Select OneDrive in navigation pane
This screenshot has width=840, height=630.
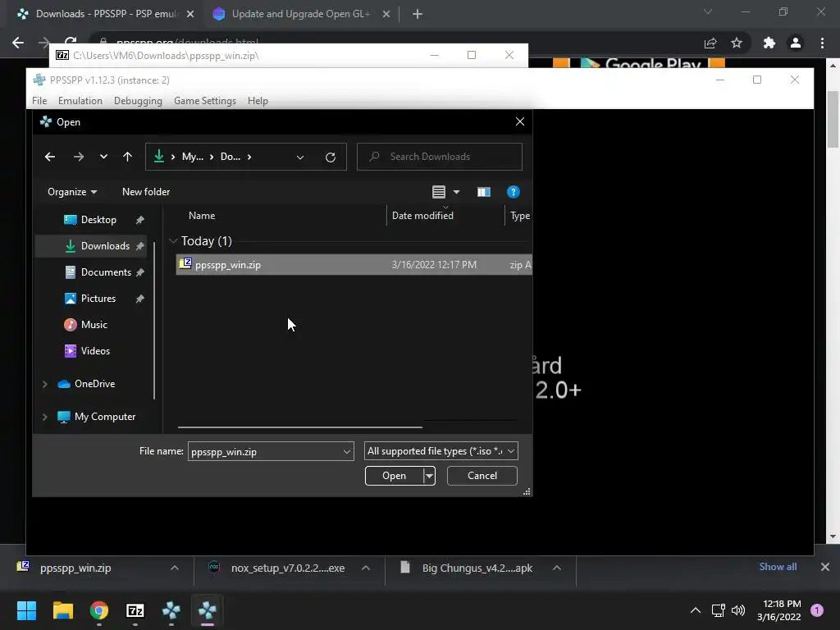95,384
